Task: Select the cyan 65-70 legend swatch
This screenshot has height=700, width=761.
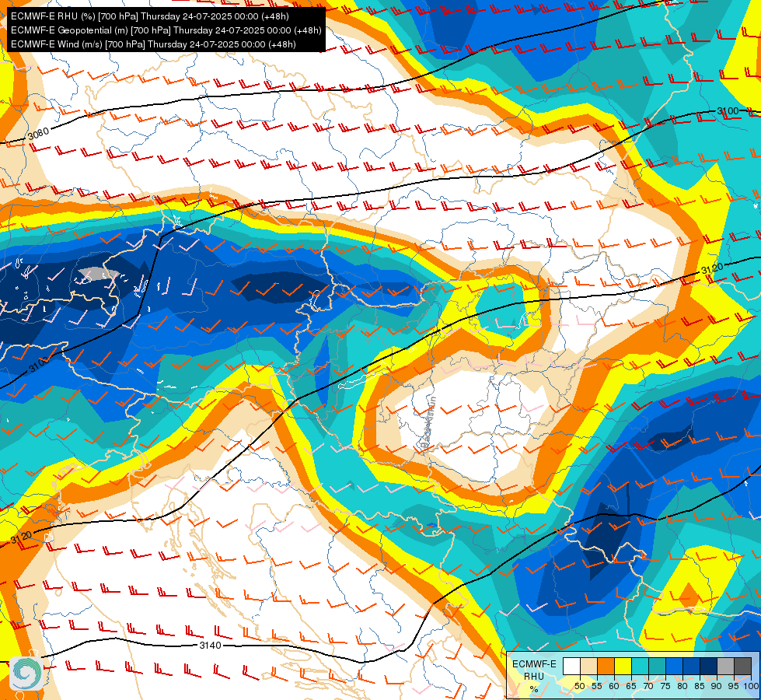Action: point(641,666)
